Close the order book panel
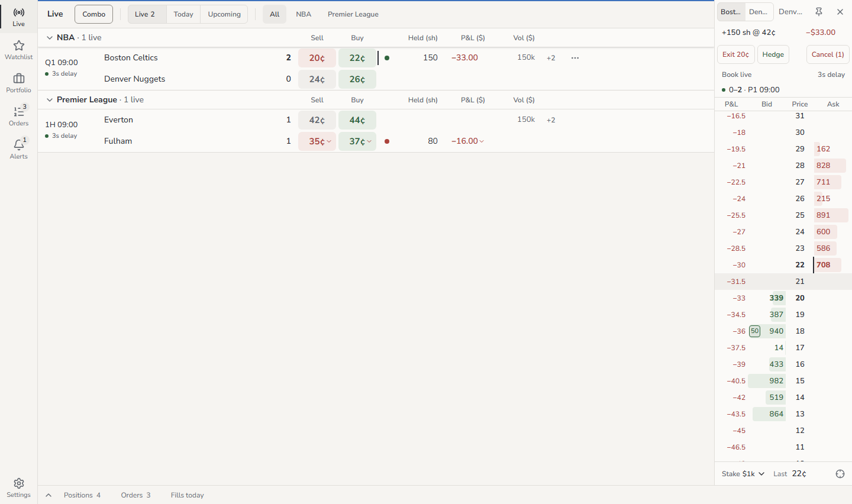 840,12
